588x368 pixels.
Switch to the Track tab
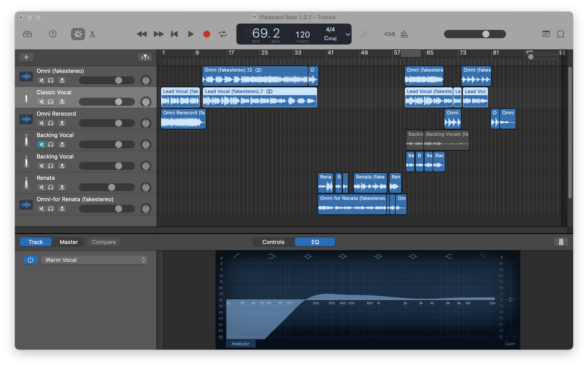click(x=36, y=242)
